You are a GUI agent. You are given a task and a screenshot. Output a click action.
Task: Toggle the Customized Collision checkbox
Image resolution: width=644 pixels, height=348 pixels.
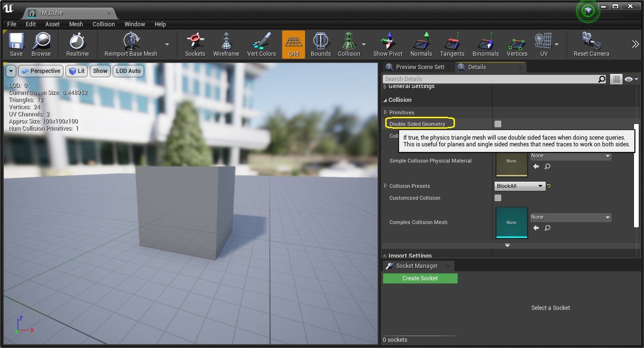[x=498, y=198]
